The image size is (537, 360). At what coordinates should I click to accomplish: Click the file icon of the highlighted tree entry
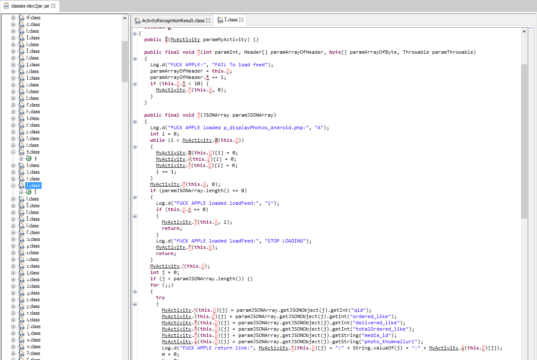[x=21, y=186]
